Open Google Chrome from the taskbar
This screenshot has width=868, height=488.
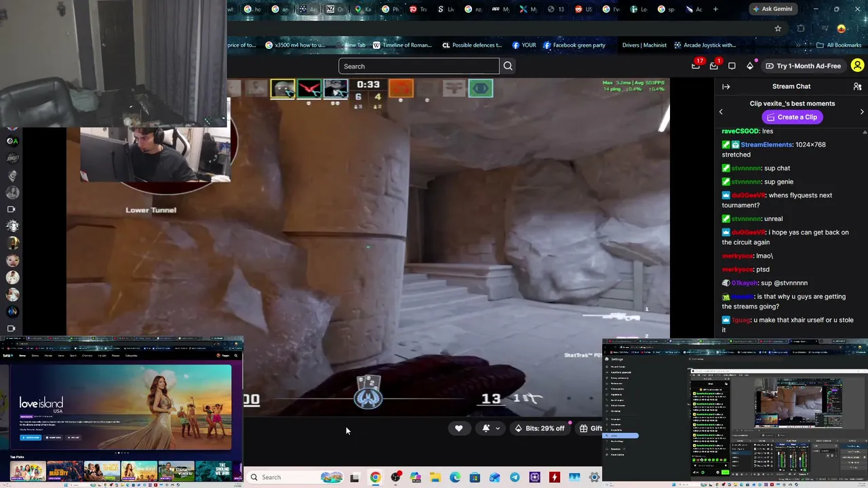(x=375, y=477)
